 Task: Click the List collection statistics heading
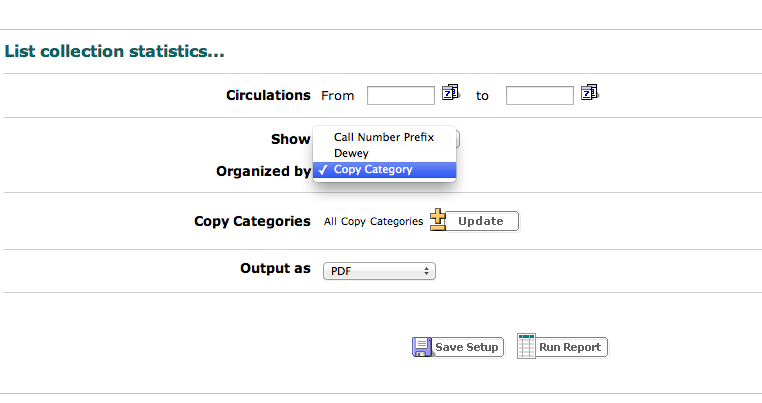coord(115,51)
